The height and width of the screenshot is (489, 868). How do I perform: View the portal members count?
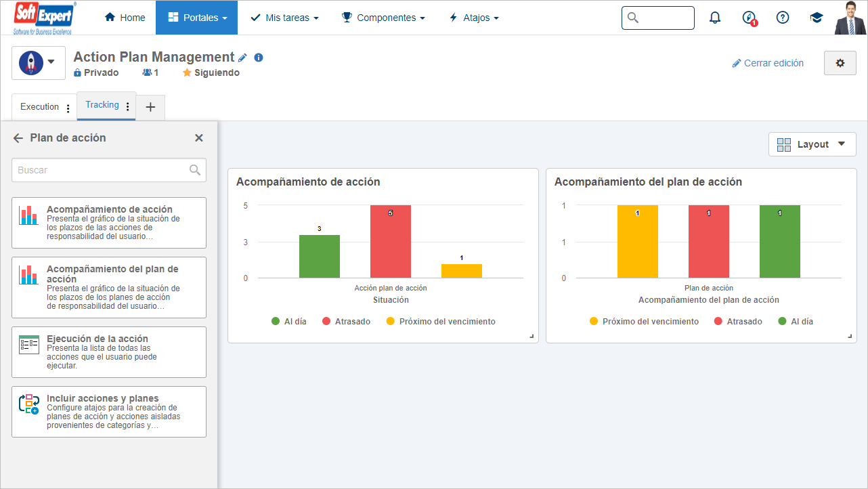(x=150, y=72)
